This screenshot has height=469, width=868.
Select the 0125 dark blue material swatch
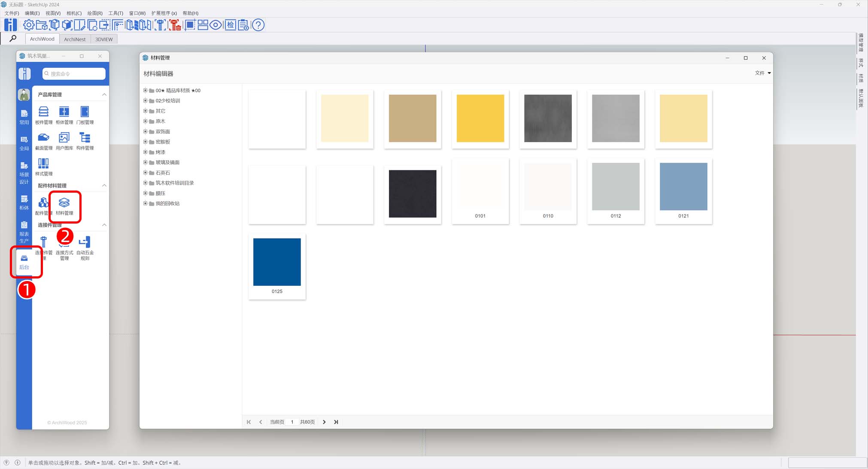coord(277,262)
